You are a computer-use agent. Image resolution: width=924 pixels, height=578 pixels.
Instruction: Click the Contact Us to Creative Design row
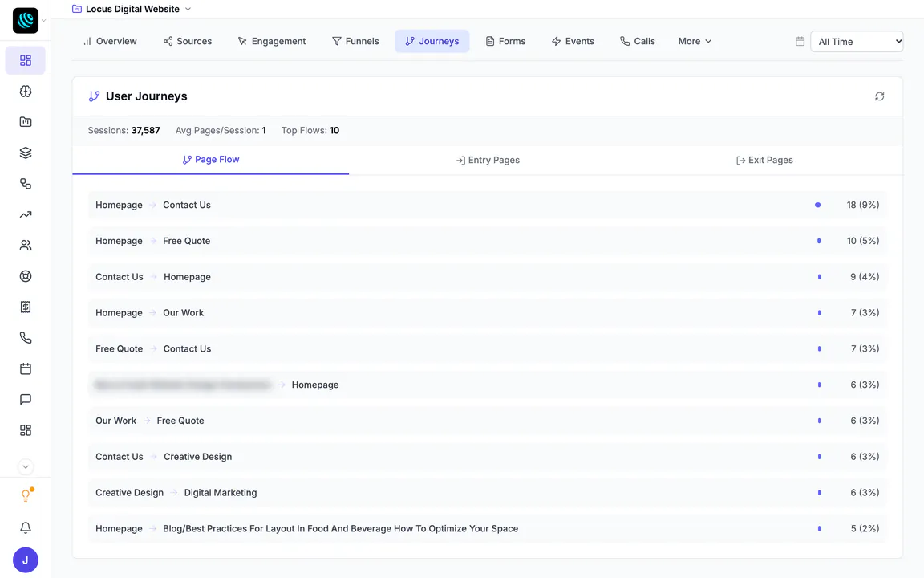tap(488, 457)
